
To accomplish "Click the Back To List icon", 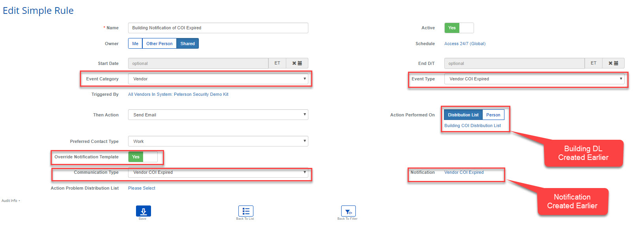I will point(246,211).
